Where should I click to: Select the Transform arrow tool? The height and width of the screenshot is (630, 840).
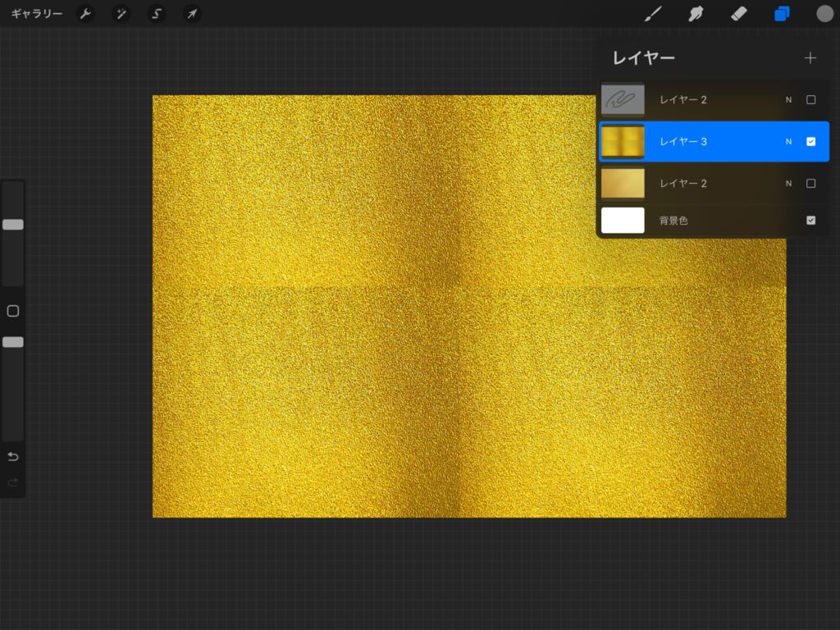[191, 14]
